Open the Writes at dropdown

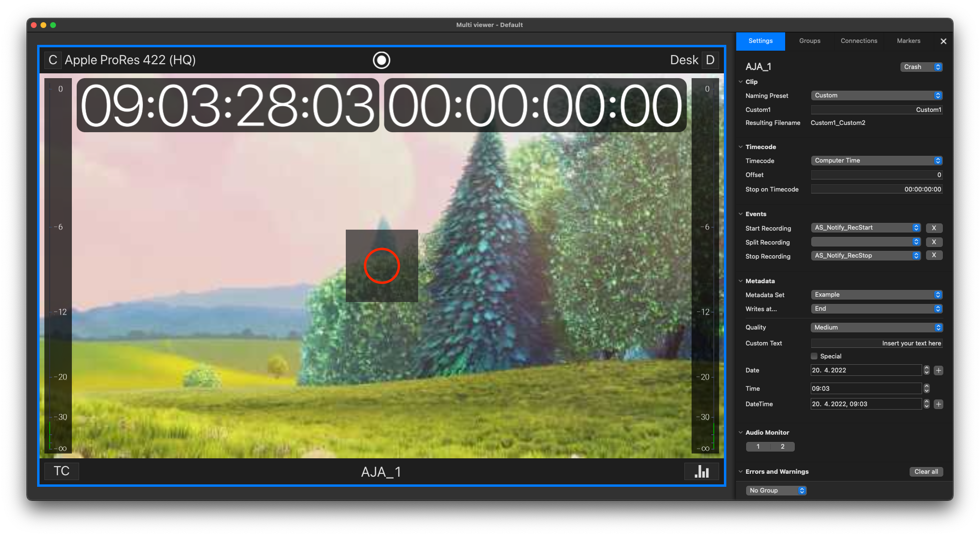pos(876,309)
